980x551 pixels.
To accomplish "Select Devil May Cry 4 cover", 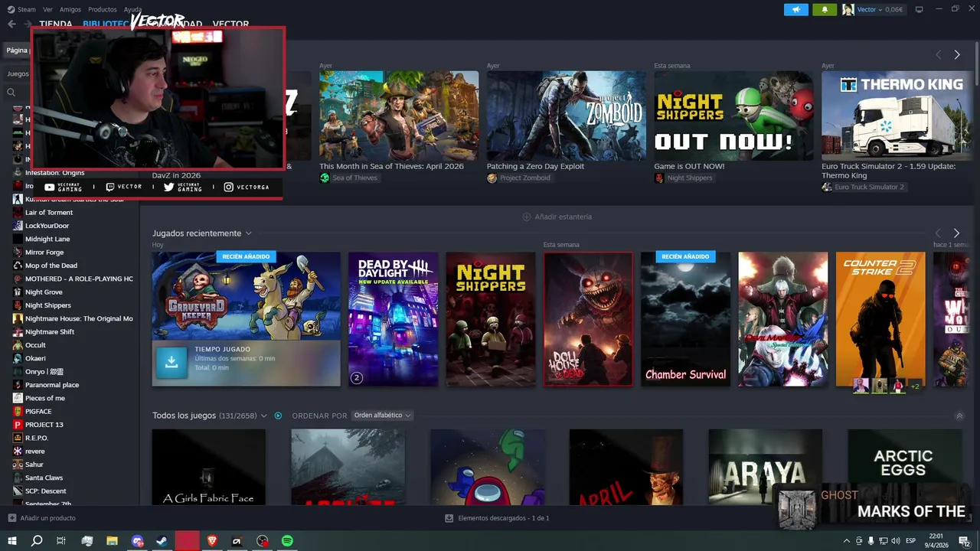I will click(783, 319).
